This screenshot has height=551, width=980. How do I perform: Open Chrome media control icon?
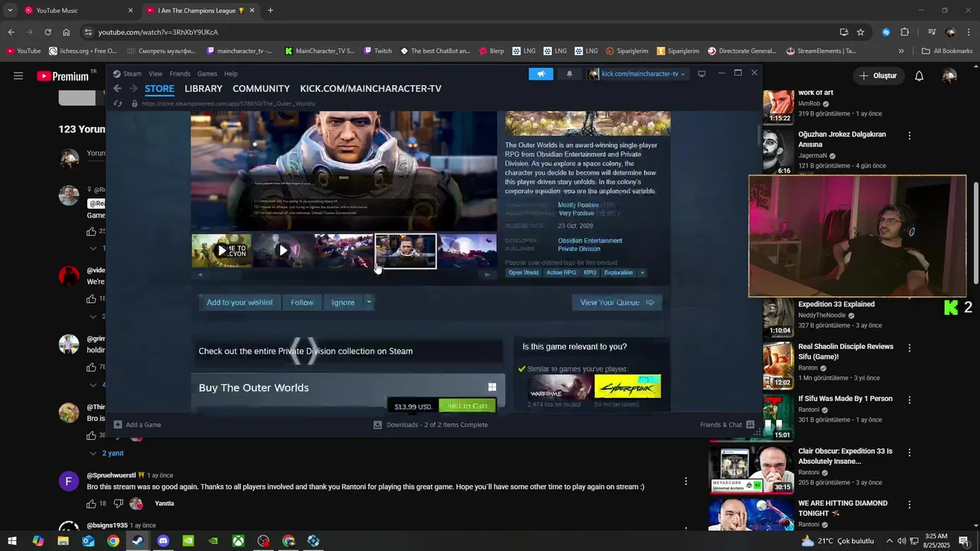[932, 32]
